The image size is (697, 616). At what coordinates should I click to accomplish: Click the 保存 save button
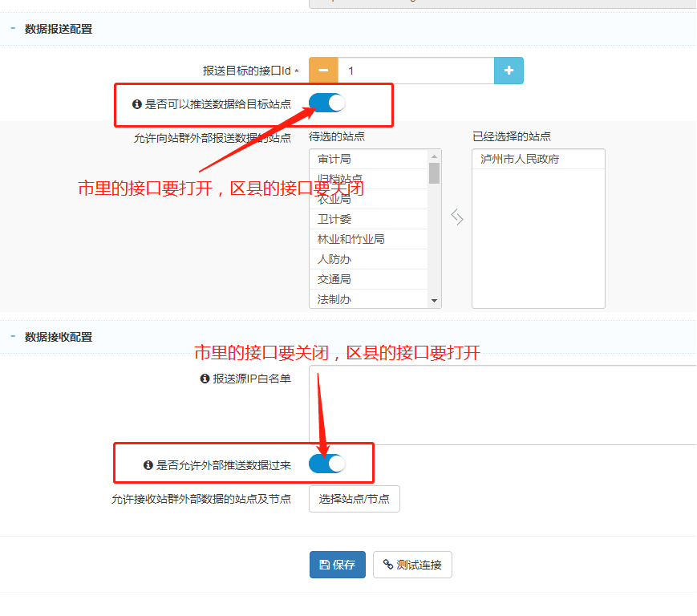tap(338, 565)
